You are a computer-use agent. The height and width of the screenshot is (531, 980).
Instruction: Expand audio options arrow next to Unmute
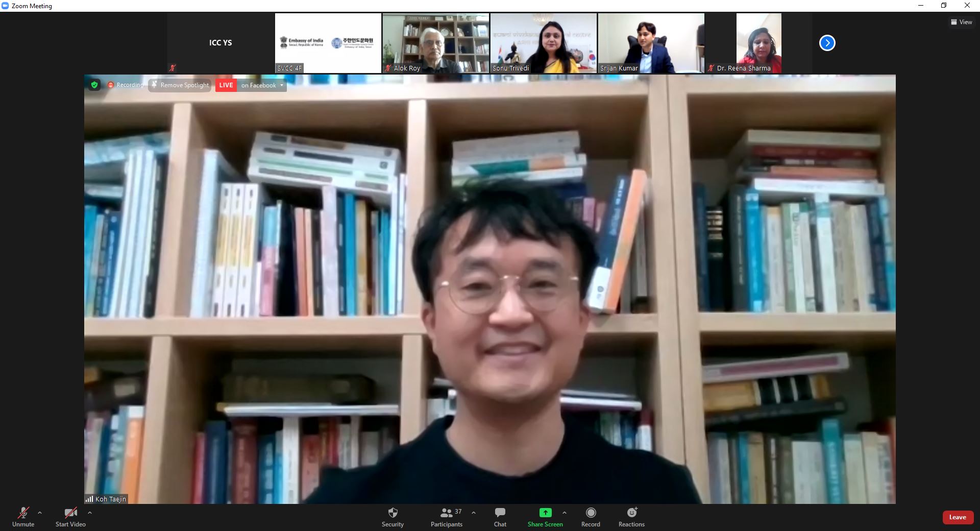(40, 513)
